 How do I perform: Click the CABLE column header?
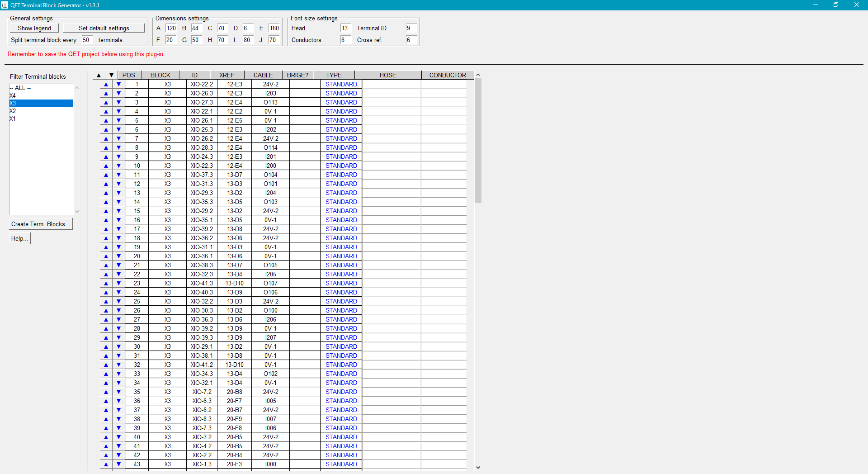[x=263, y=75]
